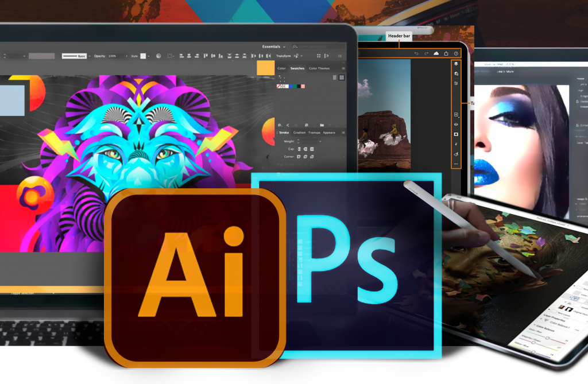This screenshot has height=384, width=588.
Task: Click Vertical Distribute Bottom icon
Action: click(244, 56)
